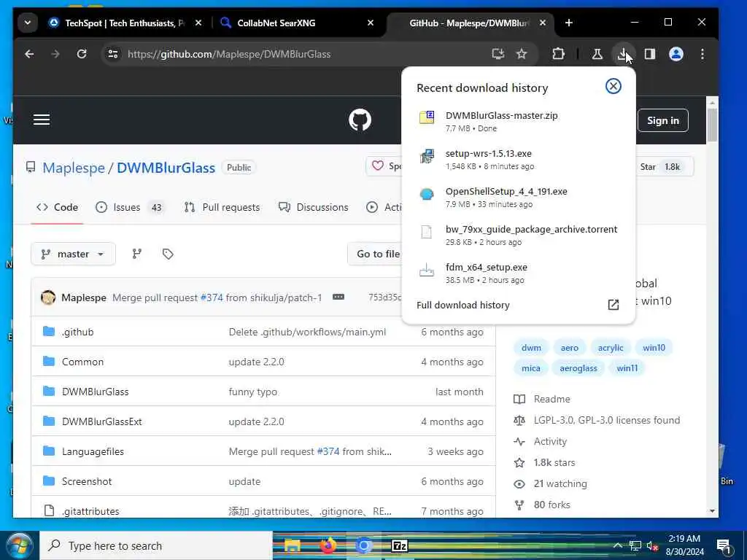Switch to the Discussions tab
747x560 pixels.
pos(314,207)
